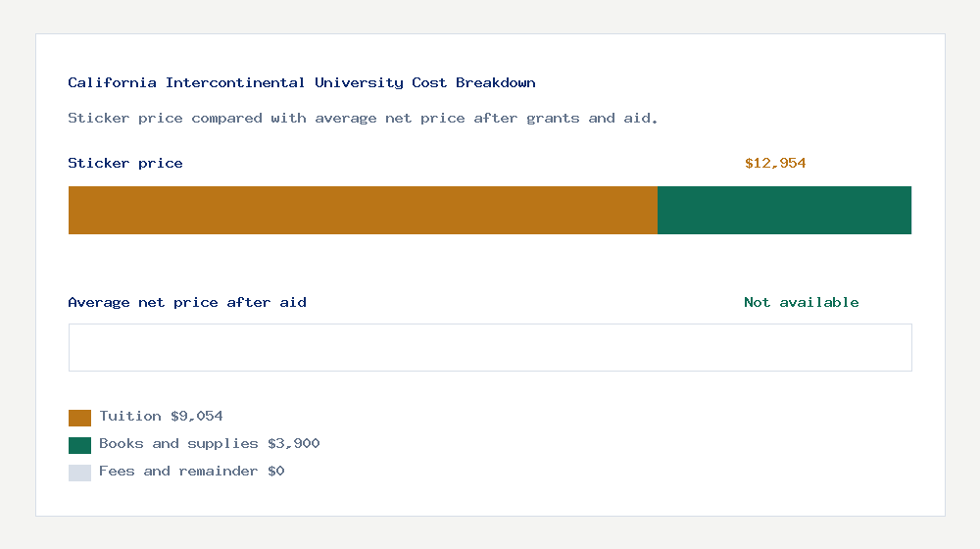Click the word Breakdown in the heading

pos(496,82)
